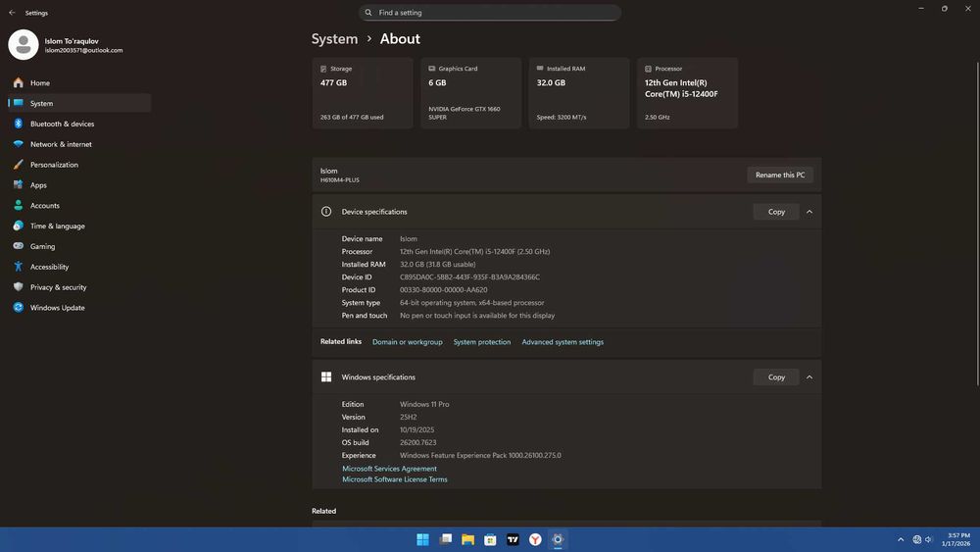Focus the Find a setting search box

pos(490,13)
